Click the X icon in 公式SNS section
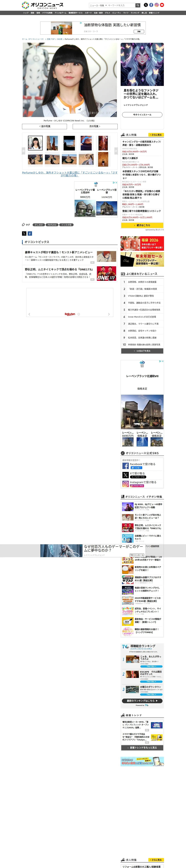186x868 pixels. pos(126,475)
